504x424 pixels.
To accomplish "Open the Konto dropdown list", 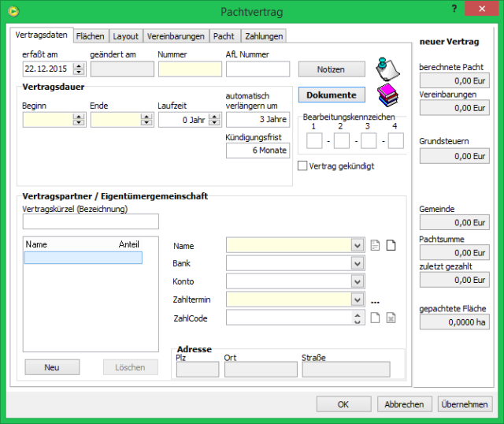I will (358, 282).
